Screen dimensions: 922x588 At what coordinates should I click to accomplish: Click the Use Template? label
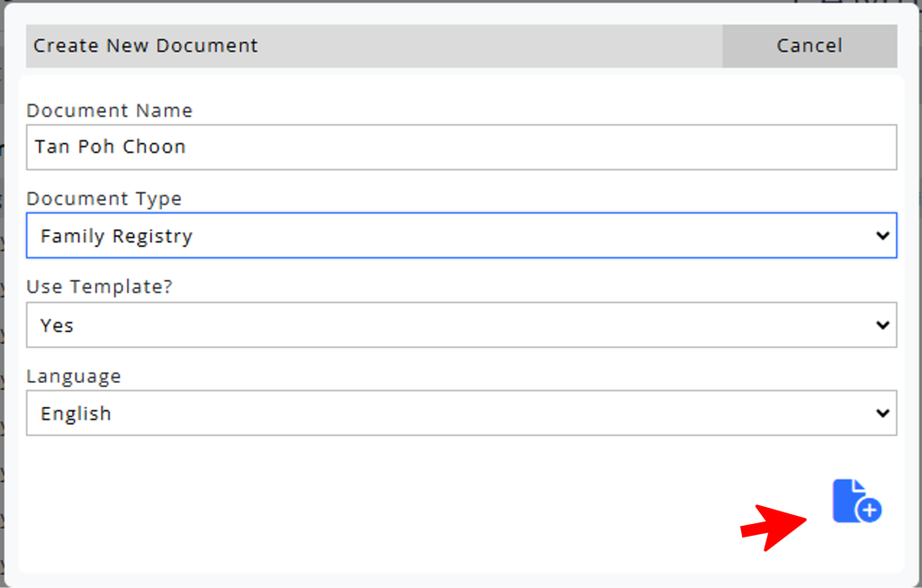(x=100, y=288)
